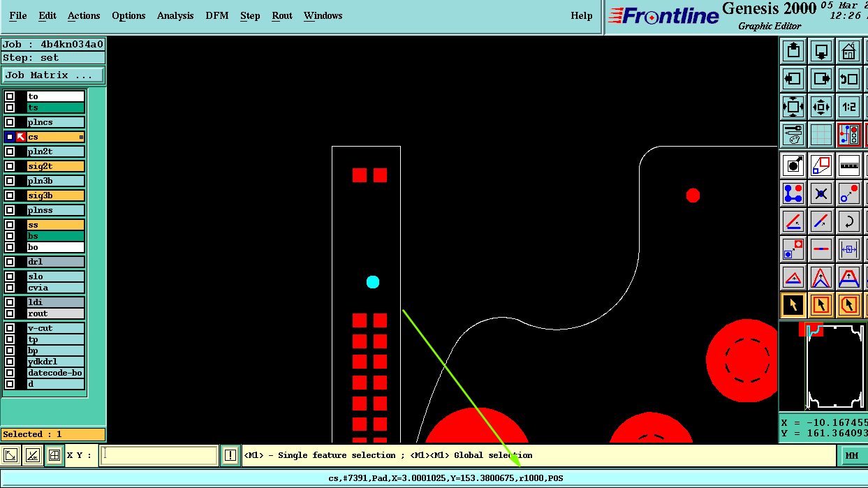This screenshot has width=868, height=488.
Task: Click the 'cs,#7391,Pad' feature info text
Action: coord(358,479)
